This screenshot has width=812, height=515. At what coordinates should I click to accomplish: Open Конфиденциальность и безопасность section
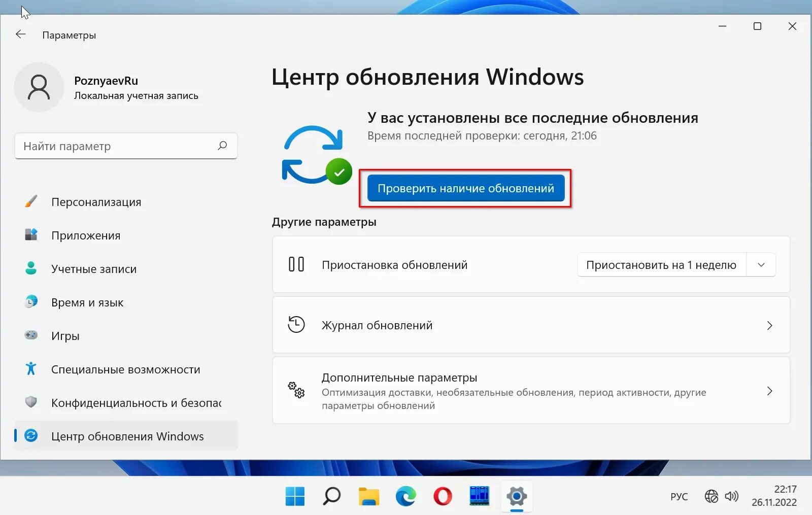126,403
